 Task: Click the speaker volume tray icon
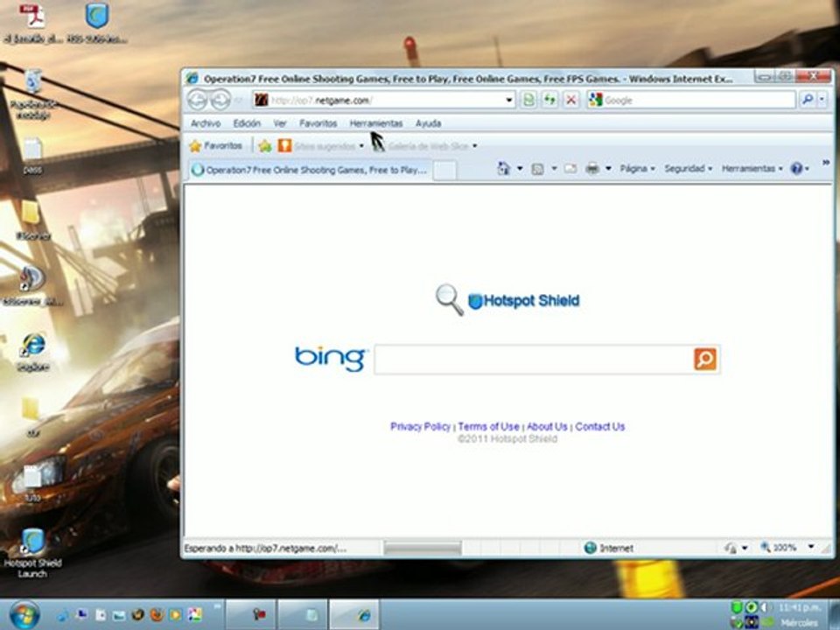click(x=764, y=607)
